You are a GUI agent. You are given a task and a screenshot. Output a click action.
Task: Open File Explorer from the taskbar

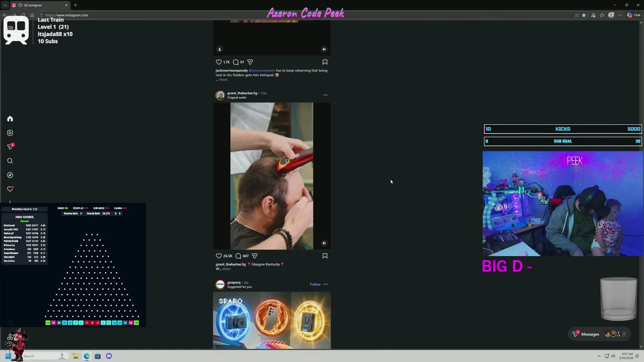click(x=75, y=356)
